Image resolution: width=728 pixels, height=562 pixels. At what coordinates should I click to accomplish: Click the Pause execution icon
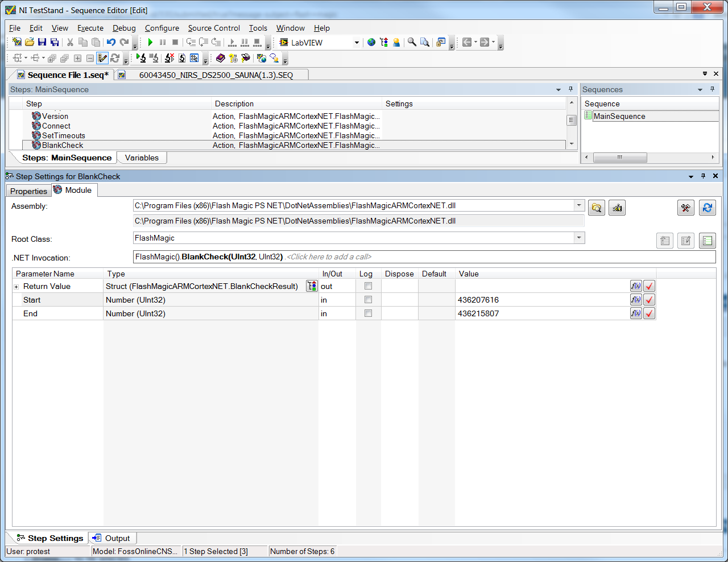tap(163, 42)
